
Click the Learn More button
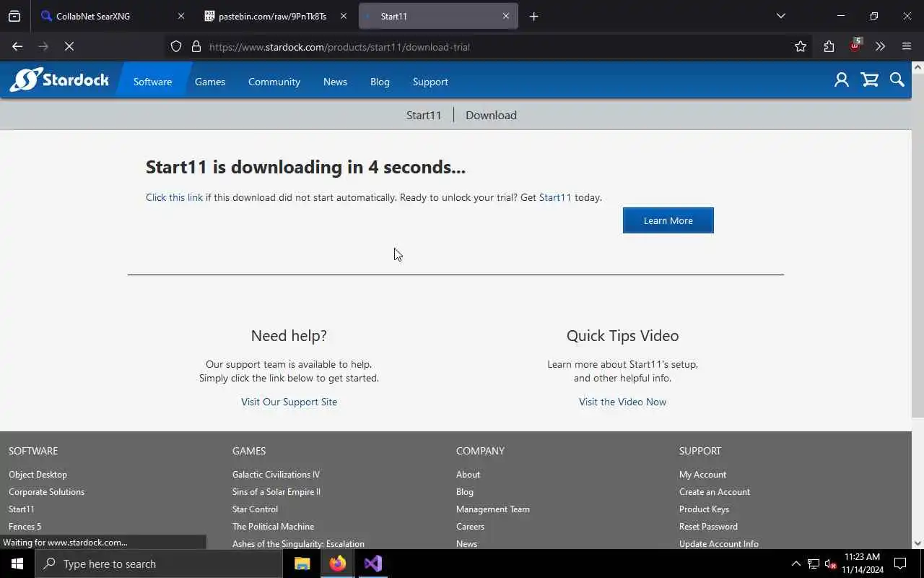coord(668,220)
